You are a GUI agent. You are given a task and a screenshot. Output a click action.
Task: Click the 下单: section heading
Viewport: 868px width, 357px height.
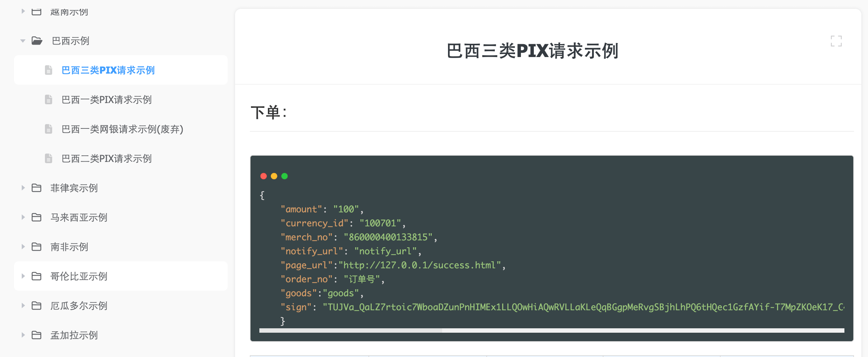(269, 112)
